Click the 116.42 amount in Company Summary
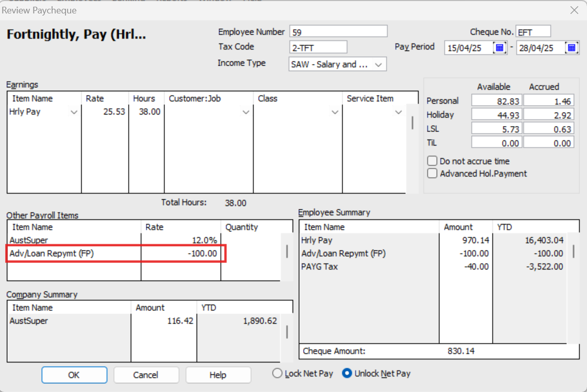 (x=180, y=321)
